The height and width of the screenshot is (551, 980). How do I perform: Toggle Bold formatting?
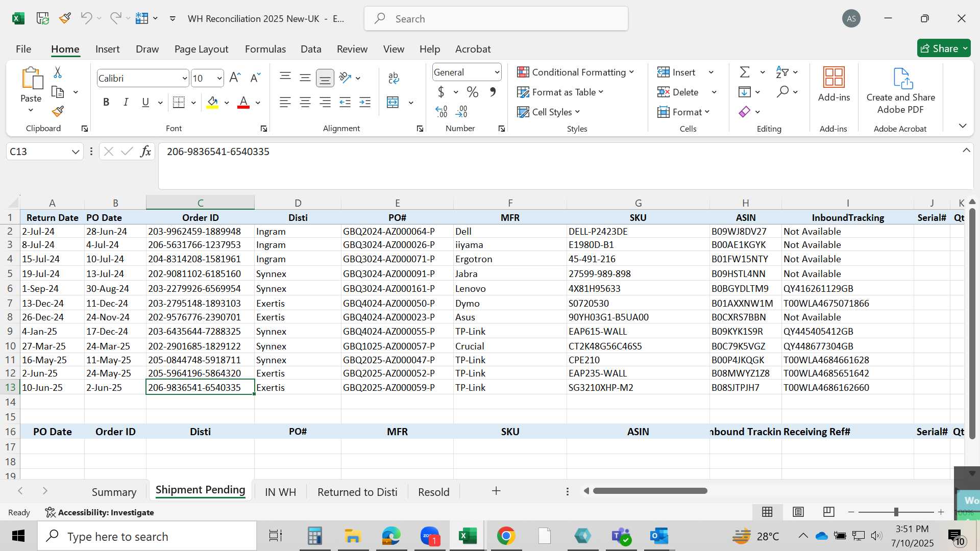106,103
